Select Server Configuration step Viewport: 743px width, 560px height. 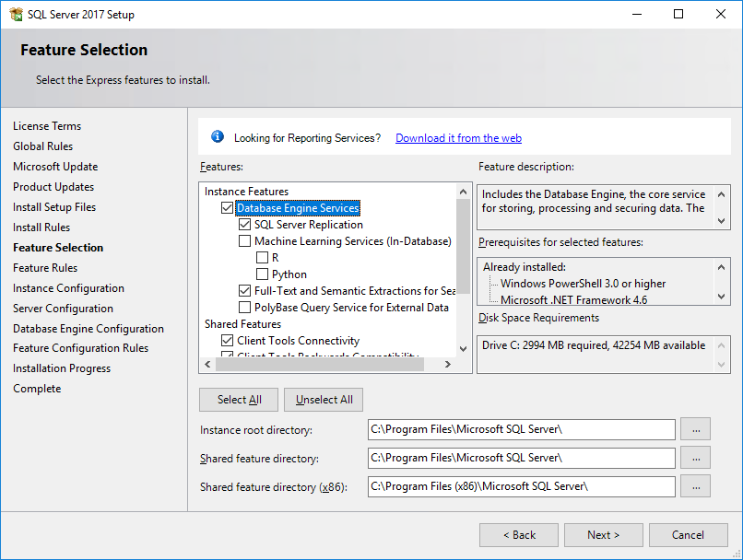[x=63, y=309]
